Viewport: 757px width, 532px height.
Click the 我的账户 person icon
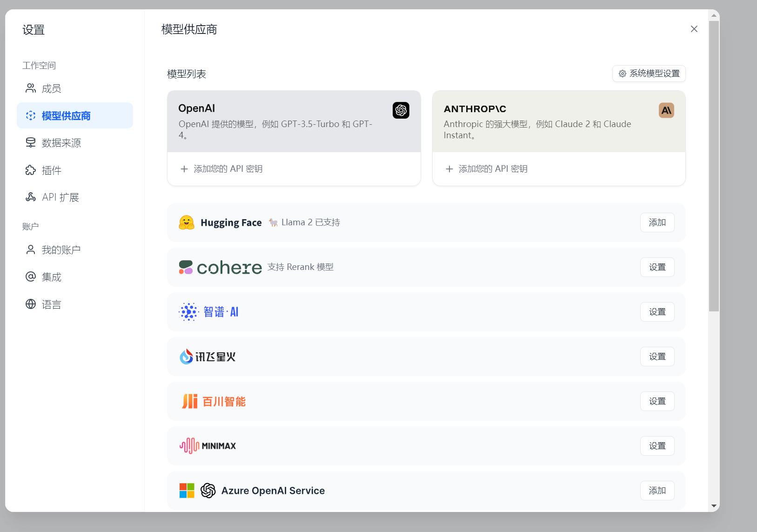[x=31, y=250]
